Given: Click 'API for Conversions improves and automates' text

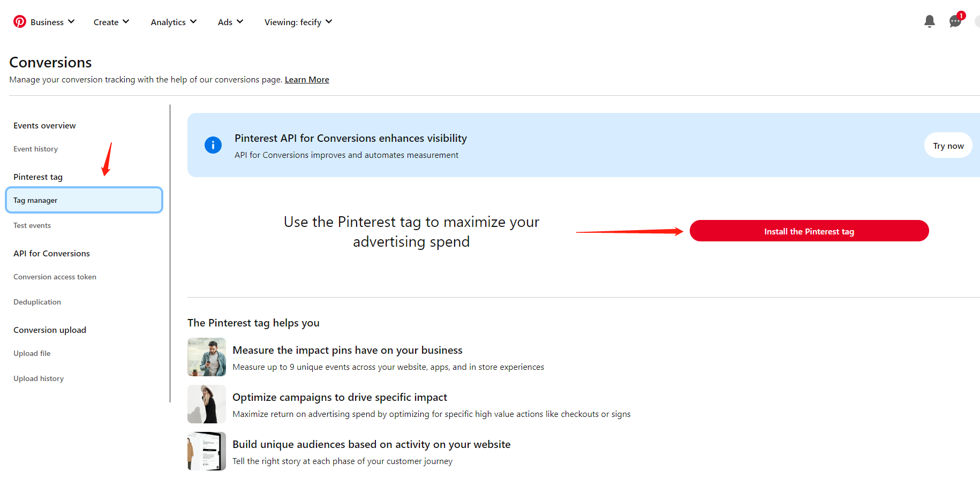Looking at the screenshot, I should (346, 155).
